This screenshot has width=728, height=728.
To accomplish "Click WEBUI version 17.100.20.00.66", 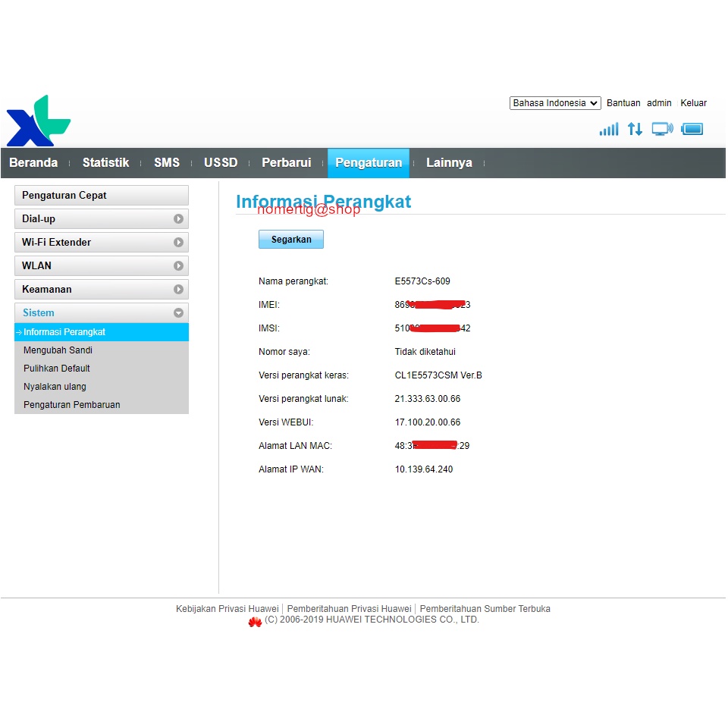I will [428, 422].
